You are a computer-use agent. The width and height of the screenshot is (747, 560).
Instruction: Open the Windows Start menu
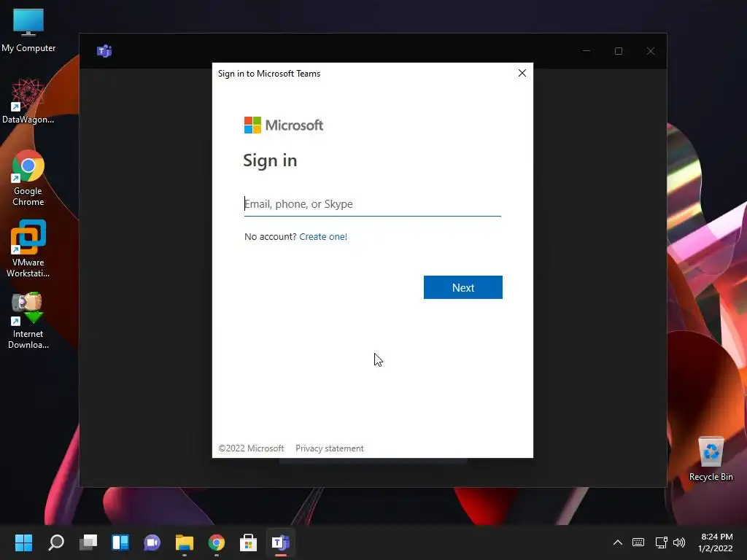click(23, 542)
